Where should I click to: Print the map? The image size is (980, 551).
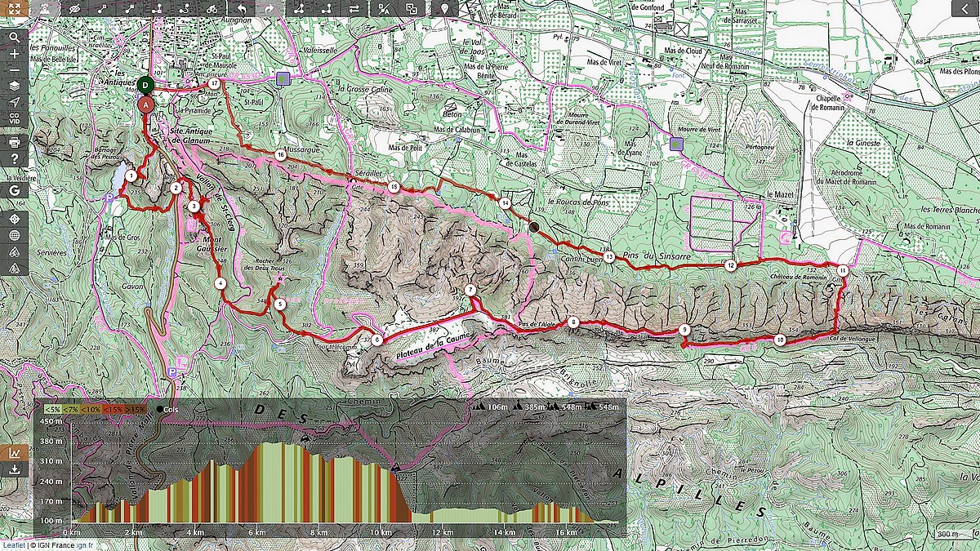[15, 142]
